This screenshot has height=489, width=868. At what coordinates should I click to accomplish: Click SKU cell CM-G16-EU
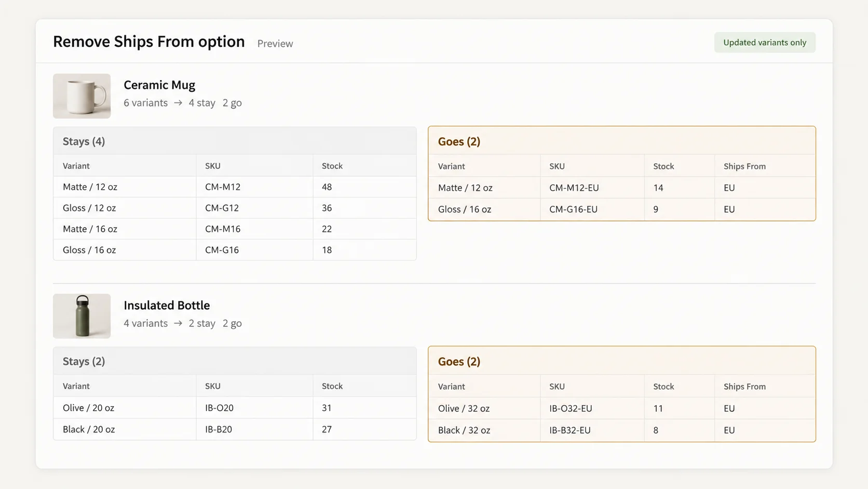pyautogui.click(x=592, y=209)
